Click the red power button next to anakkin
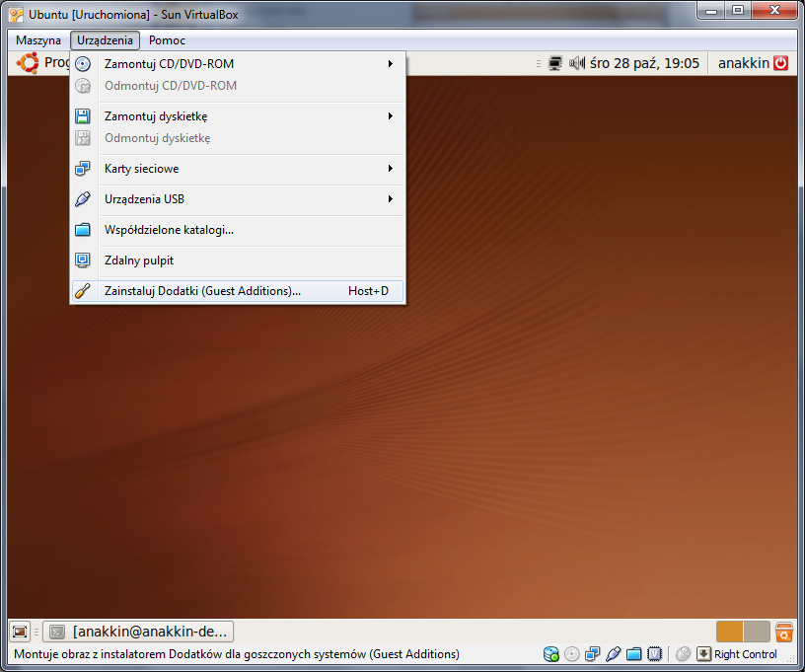Viewport: 805px width, 672px height. point(781,63)
